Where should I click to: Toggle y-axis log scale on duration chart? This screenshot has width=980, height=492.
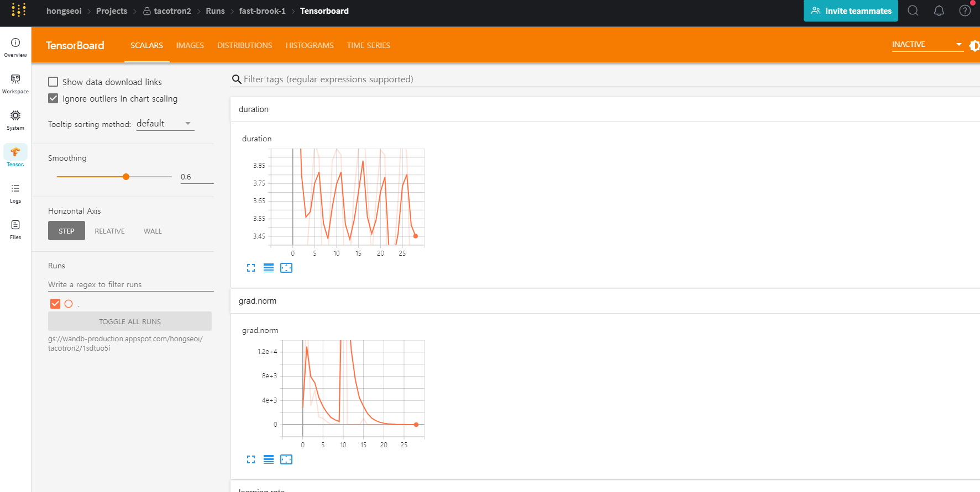pyautogui.click(x=269, y=268)
